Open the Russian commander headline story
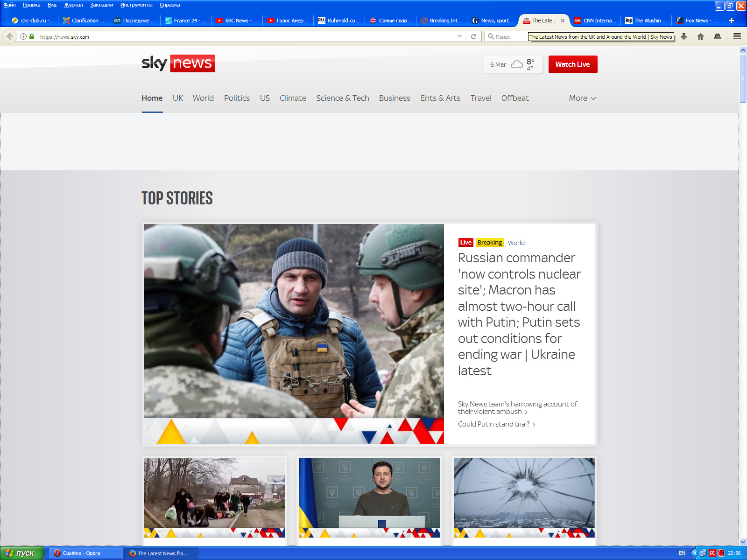Image resolution: width=747 pixels, height=560 pixels. point(519,314)
